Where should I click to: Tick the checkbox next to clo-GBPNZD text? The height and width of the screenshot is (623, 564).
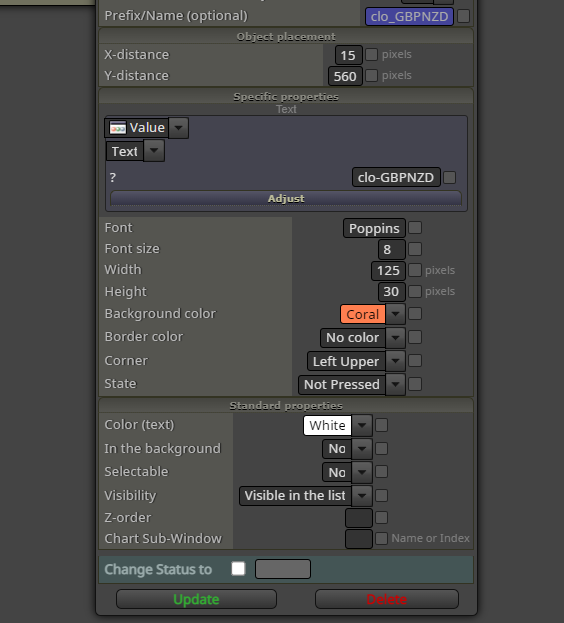(450, 177)
